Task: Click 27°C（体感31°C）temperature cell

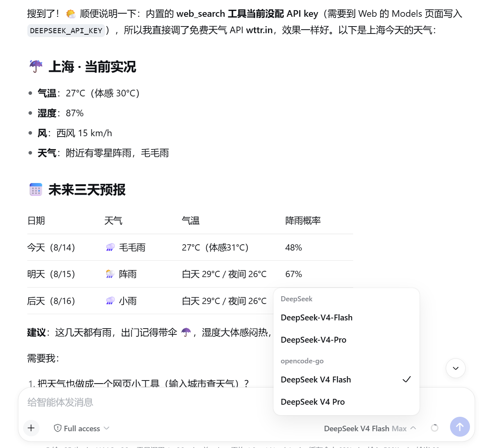Action: coord(215,247)
